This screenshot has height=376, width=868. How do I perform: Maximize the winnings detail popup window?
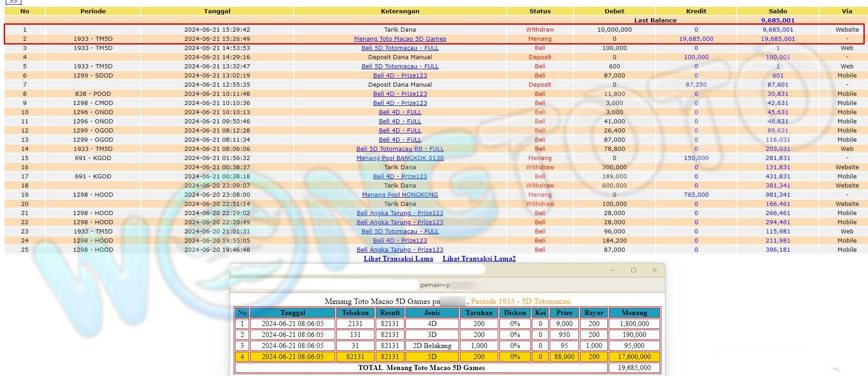633,270
